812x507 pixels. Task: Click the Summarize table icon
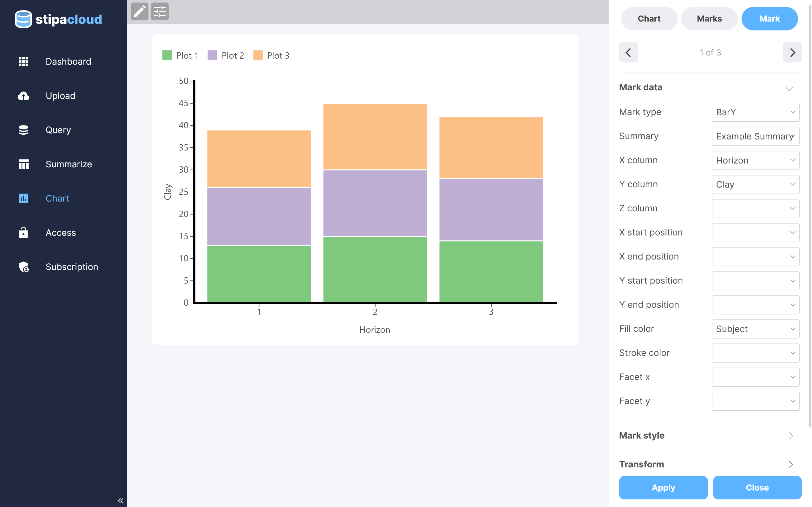[x=23, y=164]
